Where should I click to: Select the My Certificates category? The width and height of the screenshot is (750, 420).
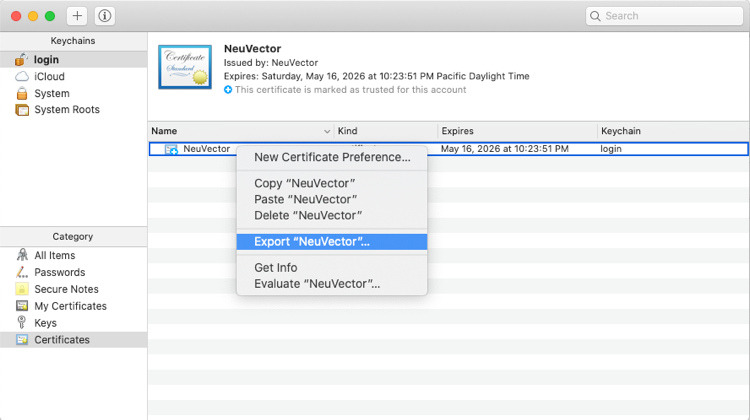tap(70, 306)
